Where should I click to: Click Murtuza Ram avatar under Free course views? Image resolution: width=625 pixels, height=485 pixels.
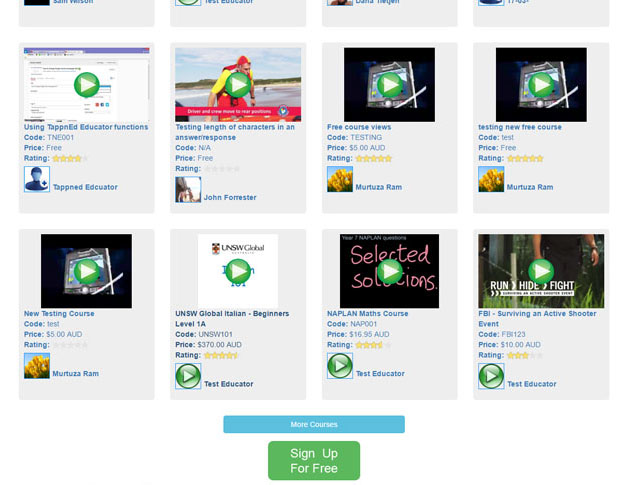click(x=340, y=179)
